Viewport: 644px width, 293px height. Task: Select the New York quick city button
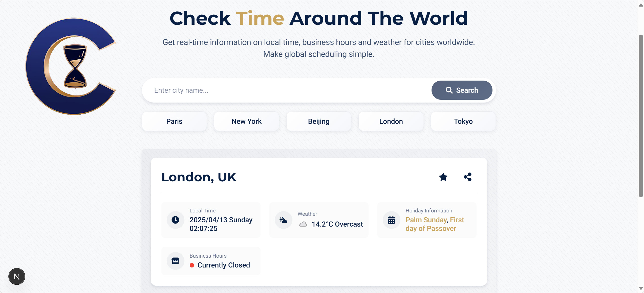pos(247,121)
